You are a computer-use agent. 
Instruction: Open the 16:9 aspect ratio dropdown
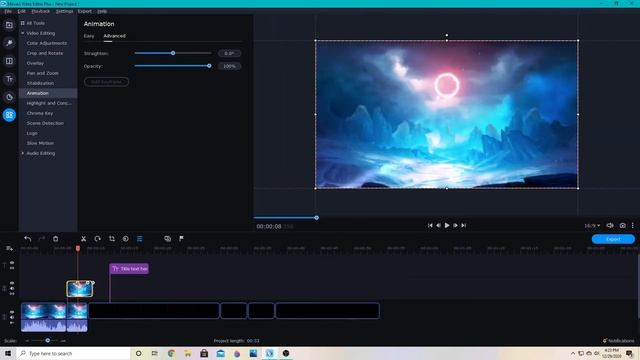point(592,226)
